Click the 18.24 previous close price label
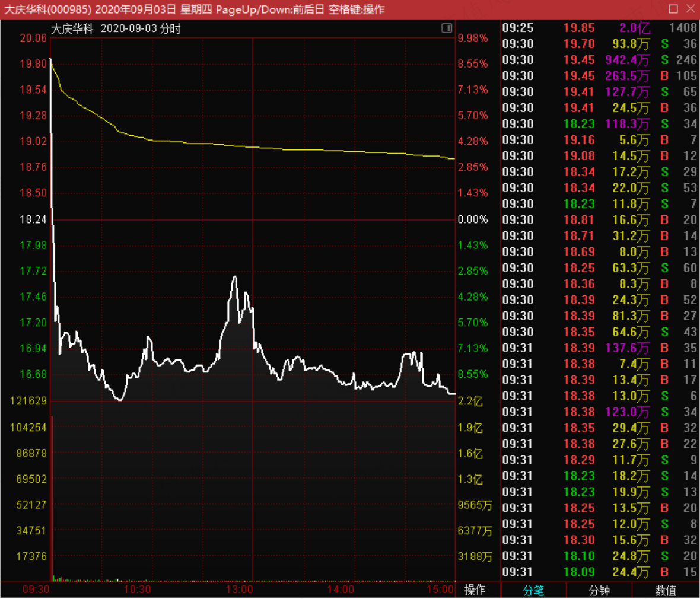Image resolution: width=700 pixels, height=599 pixels. (33, 219)
